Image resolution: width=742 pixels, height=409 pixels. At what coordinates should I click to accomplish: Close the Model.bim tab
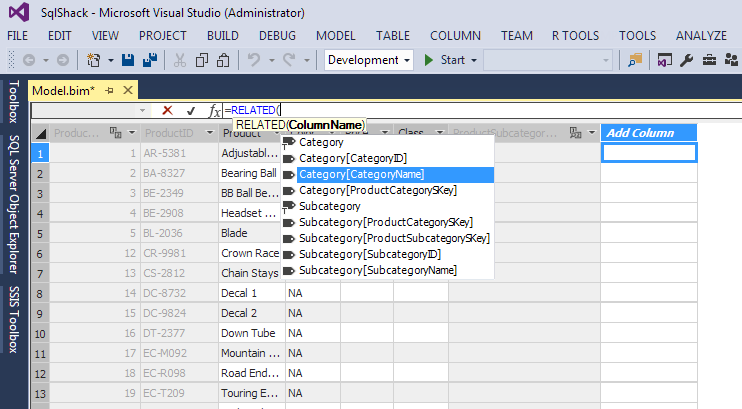(128, 90)
